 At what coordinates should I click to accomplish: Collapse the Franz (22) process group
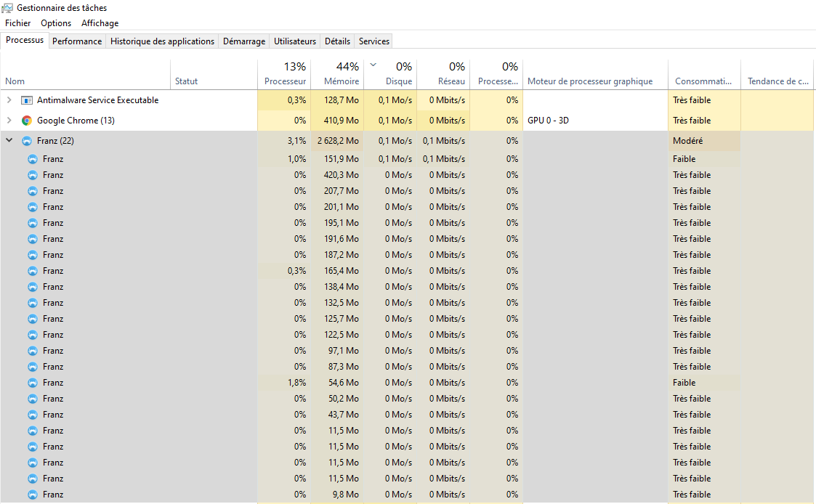coord(9,140)
